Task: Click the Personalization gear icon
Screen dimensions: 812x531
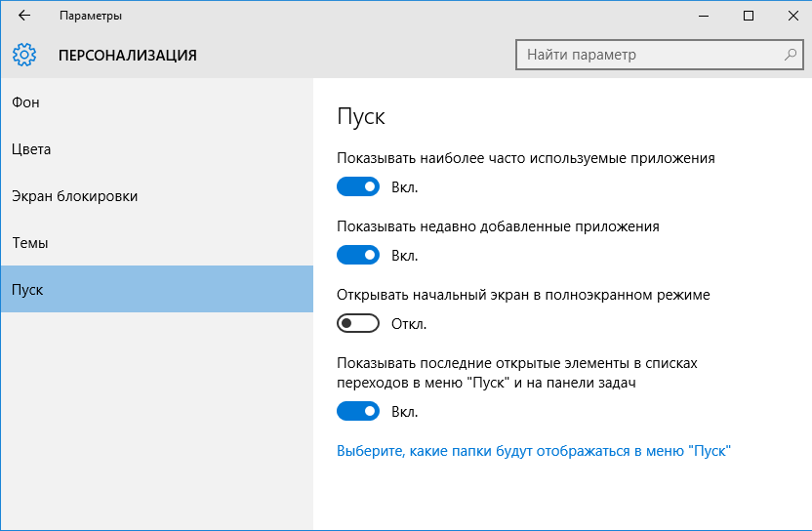Action: coord(24,55)
